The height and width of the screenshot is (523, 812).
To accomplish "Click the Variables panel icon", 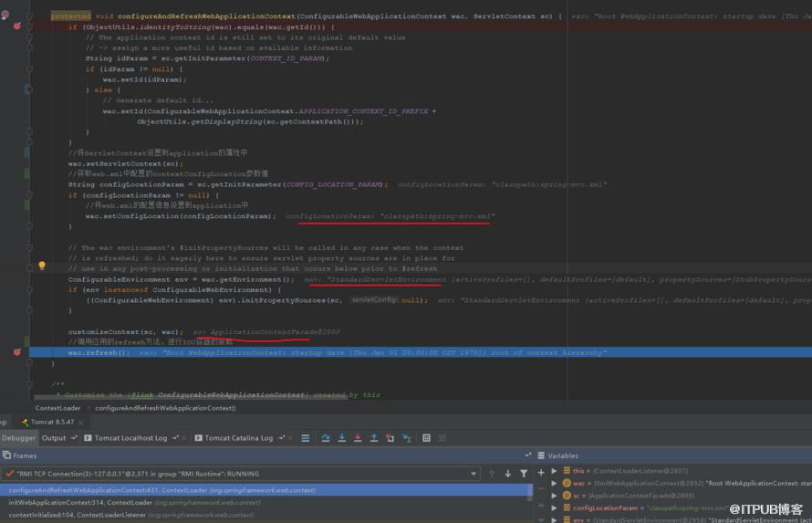I will pos(541,455).
